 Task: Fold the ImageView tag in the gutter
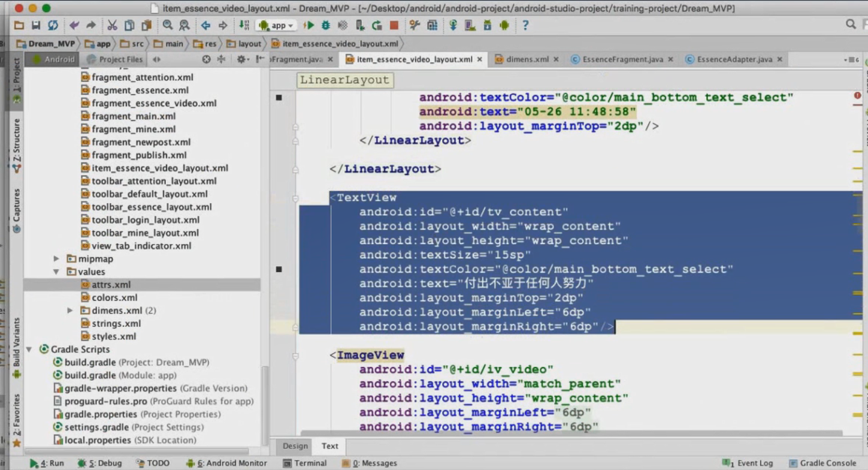pos(295,356)
